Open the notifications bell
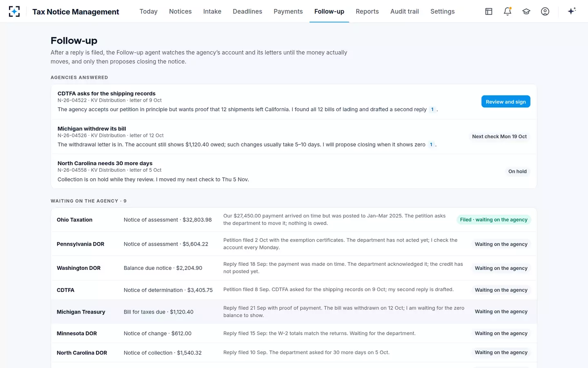588x368 pixels. [508, 11]
